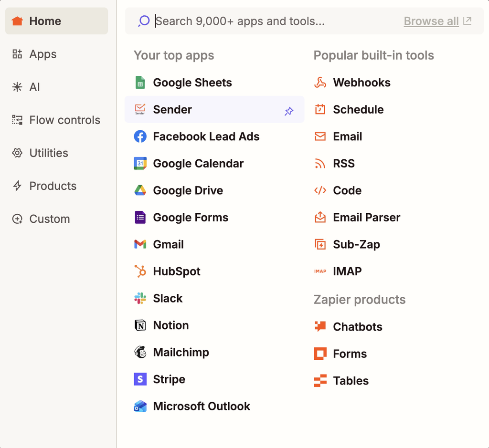
Task: Click the Google Sheets icon
Action: [x=140, y=83]
